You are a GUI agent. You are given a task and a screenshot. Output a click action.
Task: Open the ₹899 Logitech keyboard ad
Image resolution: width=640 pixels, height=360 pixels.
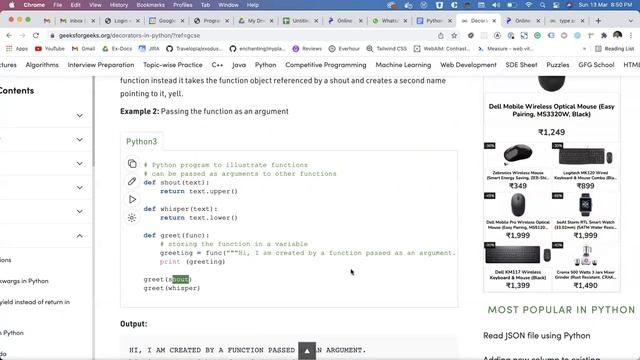tap(585, 167)
